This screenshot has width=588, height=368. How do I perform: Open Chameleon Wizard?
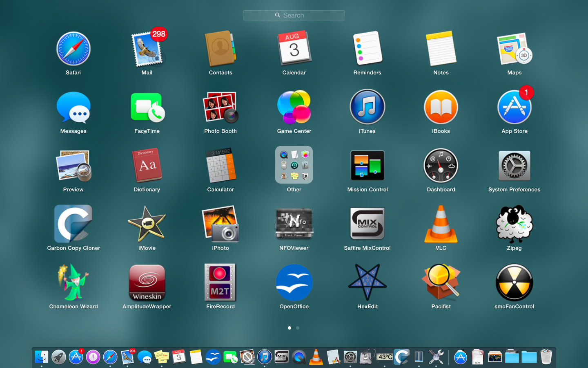(73, 282)
